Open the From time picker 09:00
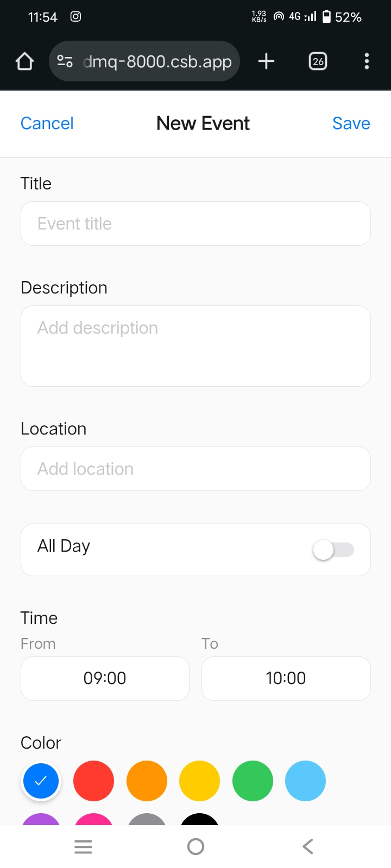 coord(105,678)
